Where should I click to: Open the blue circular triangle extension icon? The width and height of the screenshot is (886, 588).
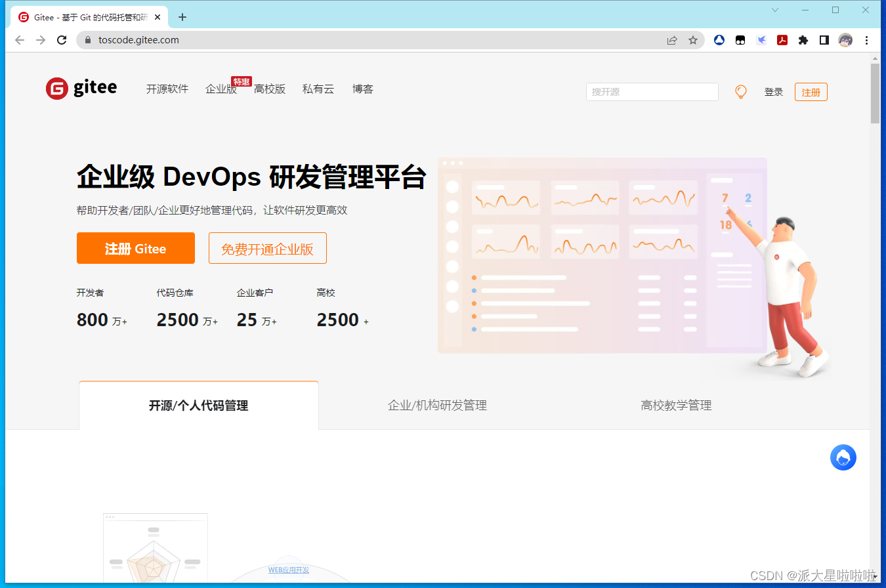click(x=719, y=40)
